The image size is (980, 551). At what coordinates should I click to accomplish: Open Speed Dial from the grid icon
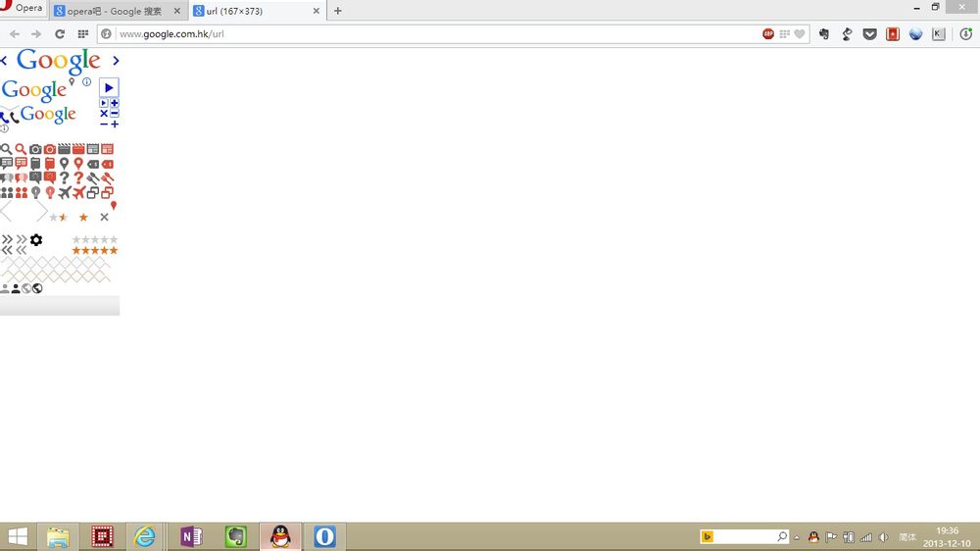pyautogui.click(x=83, y=33)
